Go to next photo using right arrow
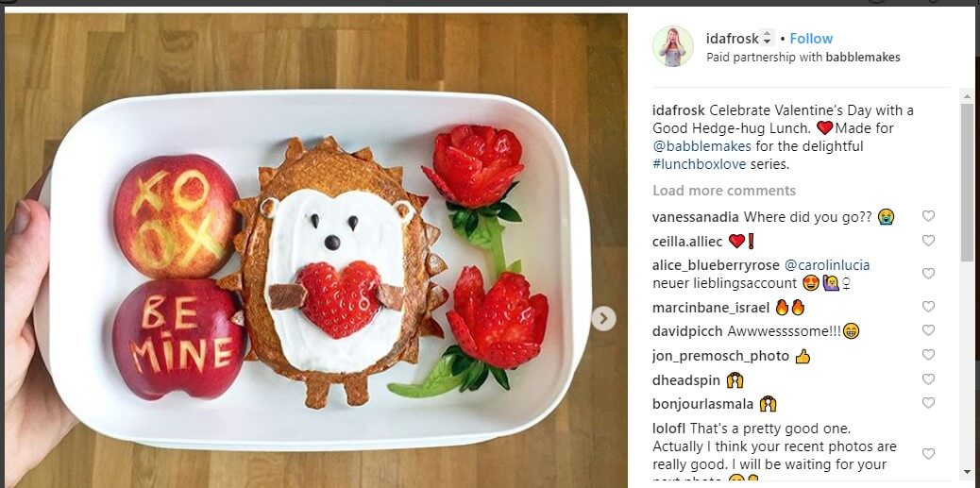Image resolution: width=980 pixels, height=488 pixels. click(603, 319)
